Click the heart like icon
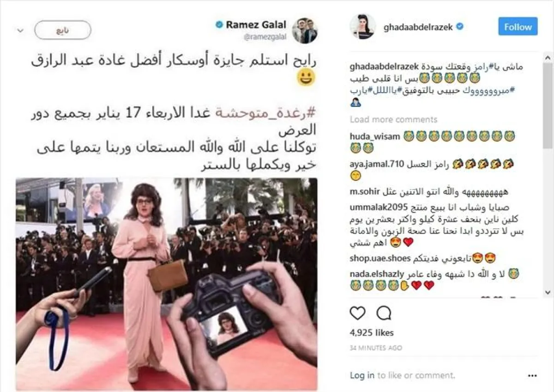The height and width of the screenshot is (392, 554). (357, 314)
